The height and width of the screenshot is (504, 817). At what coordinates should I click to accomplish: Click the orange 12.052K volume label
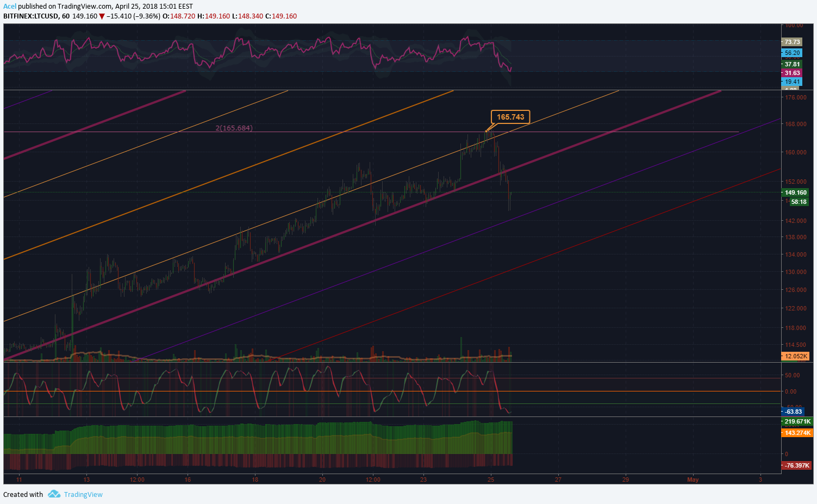[x=796, y=356]
